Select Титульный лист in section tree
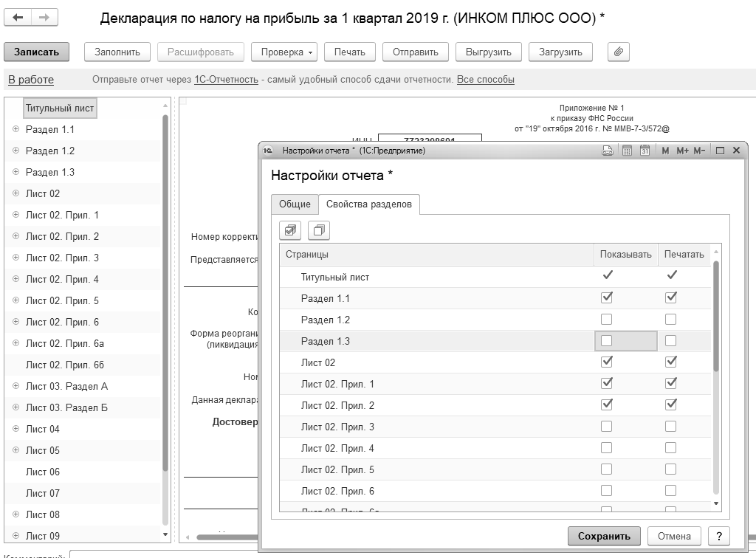 [60, 108]
